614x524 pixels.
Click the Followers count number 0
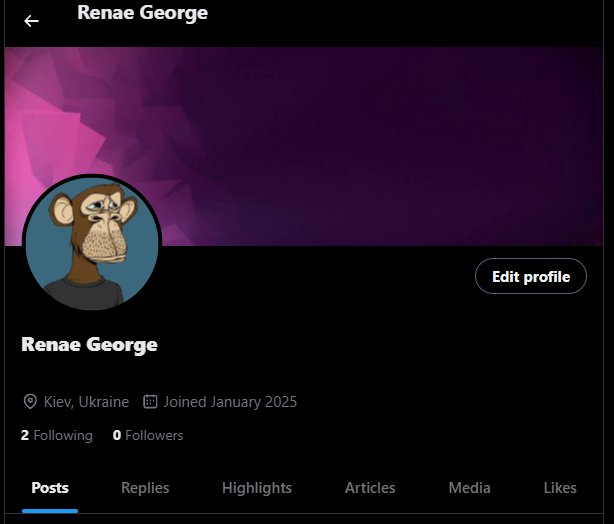click(117, 435)
